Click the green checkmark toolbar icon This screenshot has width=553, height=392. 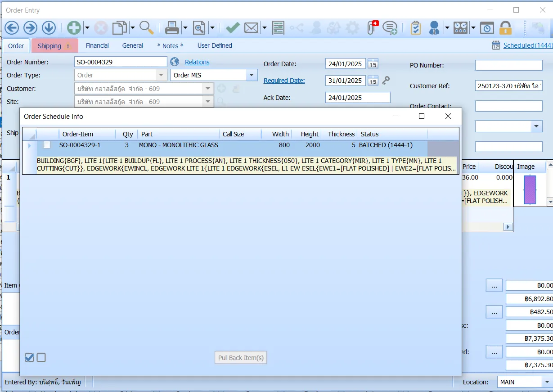point(233,28)
